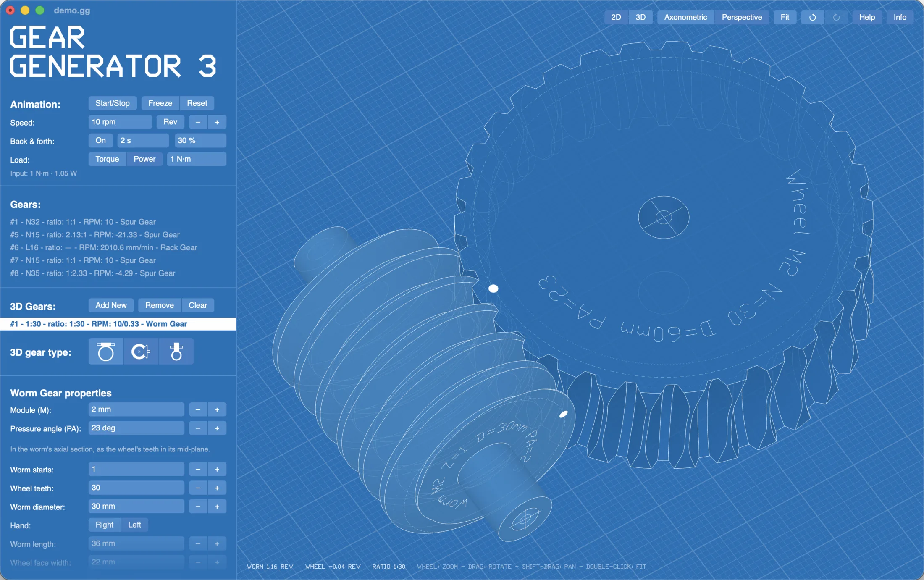Decrease Worm starts with minus
The height and width of the screenshot is (580, 924).
pyautogui.click(x=198, y=469)
